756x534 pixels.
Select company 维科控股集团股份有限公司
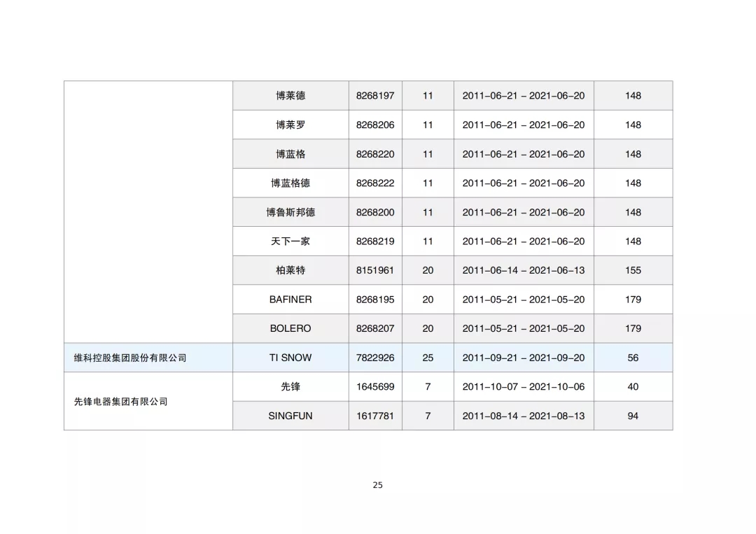(130, 358)
